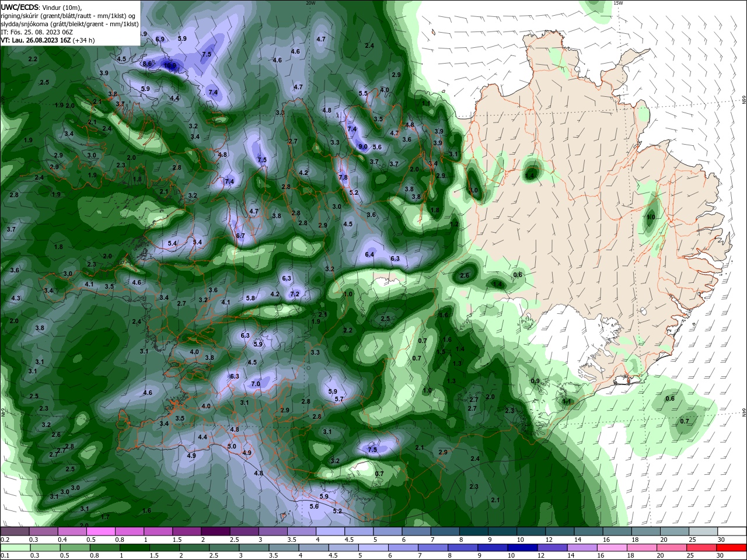
Task: Click the "5.0" precipitation value on the map
Action: (232, 446)
